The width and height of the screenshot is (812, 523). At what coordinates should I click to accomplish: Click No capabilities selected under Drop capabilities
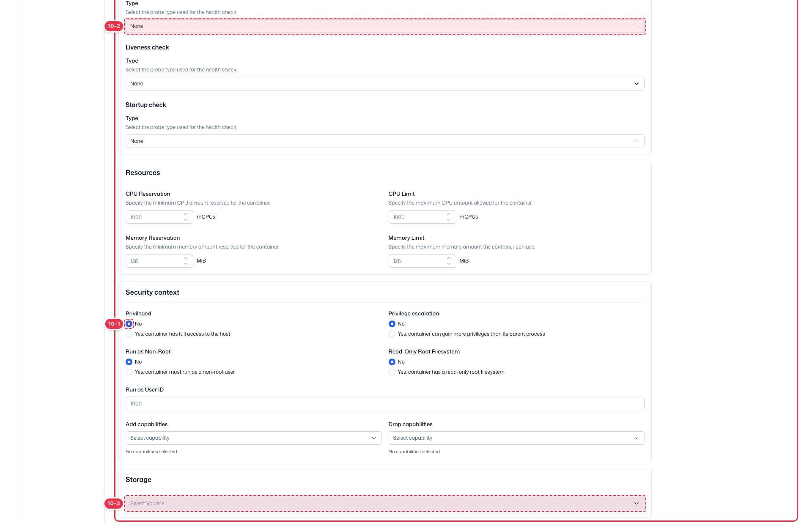414,452
